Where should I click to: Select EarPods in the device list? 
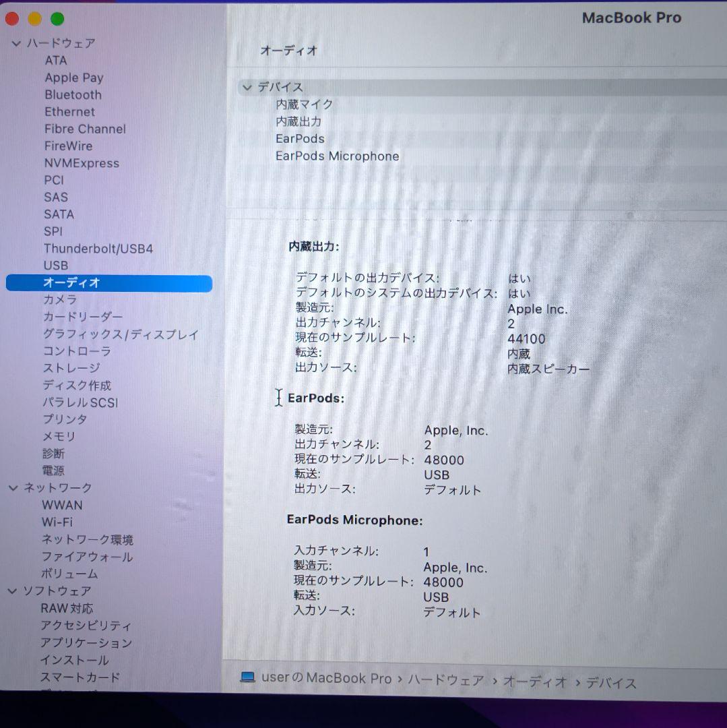tap(300, 139)
